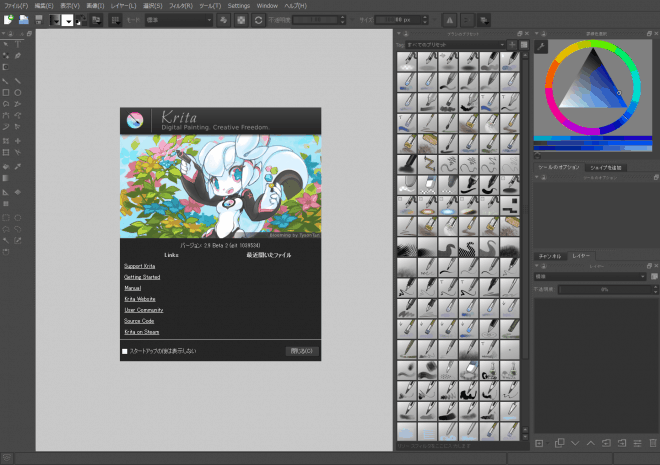
Task: Select the Rectangular Selection tool
Action: coord(6,218)
